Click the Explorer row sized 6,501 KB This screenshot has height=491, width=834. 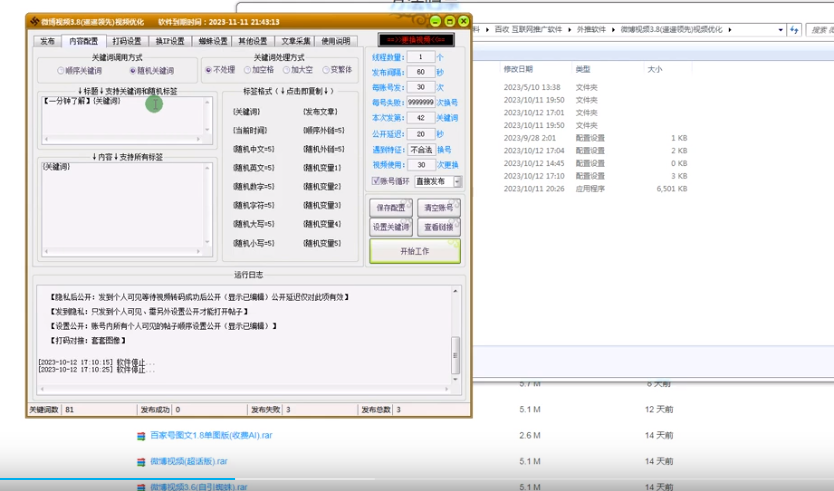[596, 189]
